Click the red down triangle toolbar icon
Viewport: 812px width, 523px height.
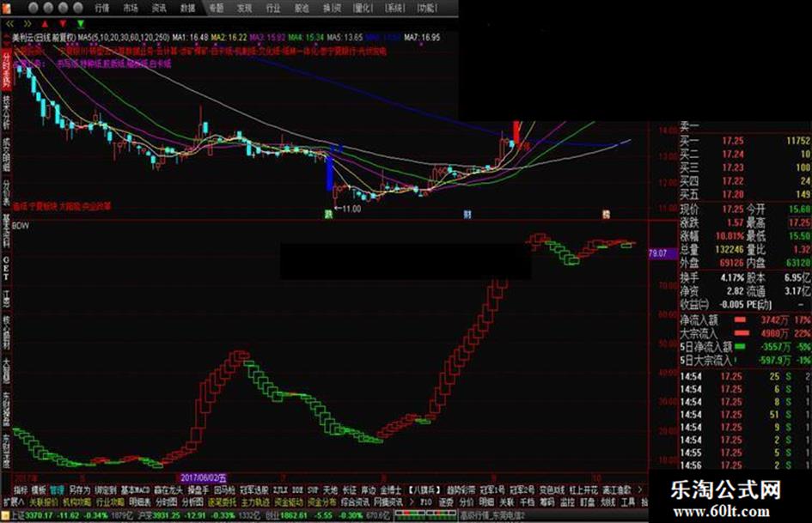point(64,24)
